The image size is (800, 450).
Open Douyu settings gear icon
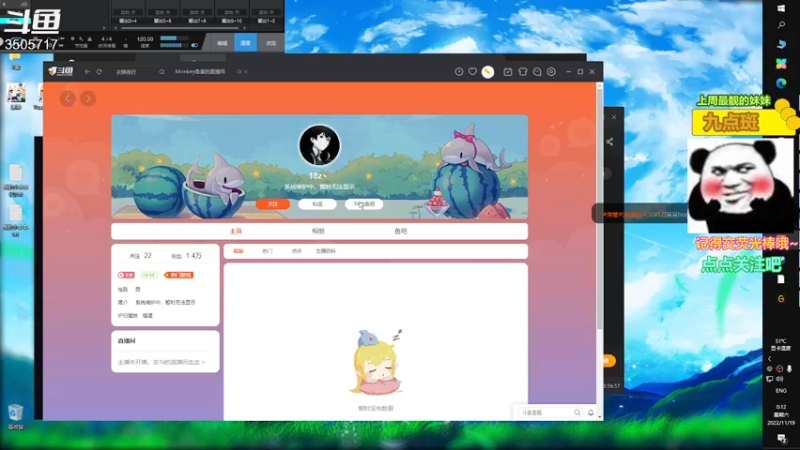tap(551, 72)
